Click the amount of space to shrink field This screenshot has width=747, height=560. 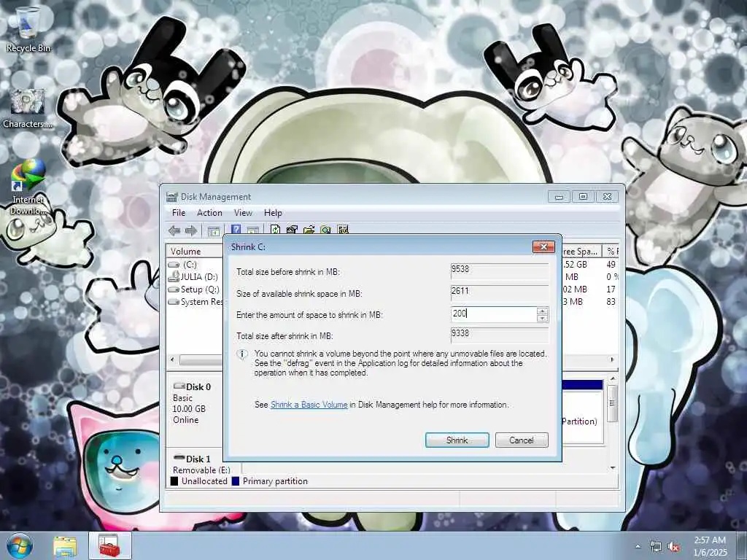click(494, 314)
